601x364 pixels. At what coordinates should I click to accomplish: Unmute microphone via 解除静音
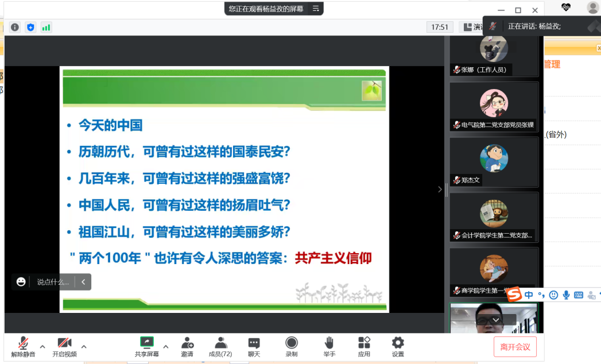(23, 347)
